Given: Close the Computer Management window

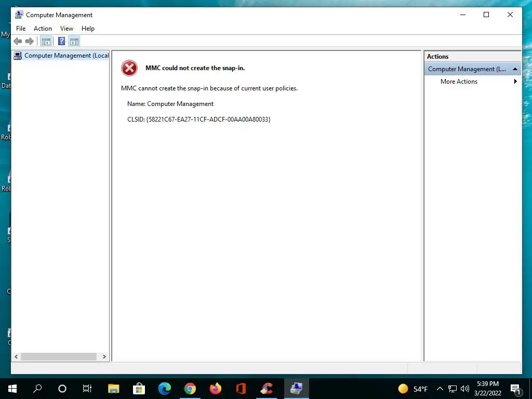Looking at the screenshot, I should point(510,15).
